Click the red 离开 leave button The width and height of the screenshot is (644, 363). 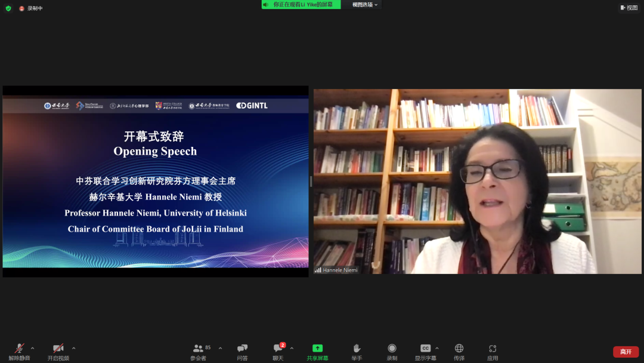626,352
